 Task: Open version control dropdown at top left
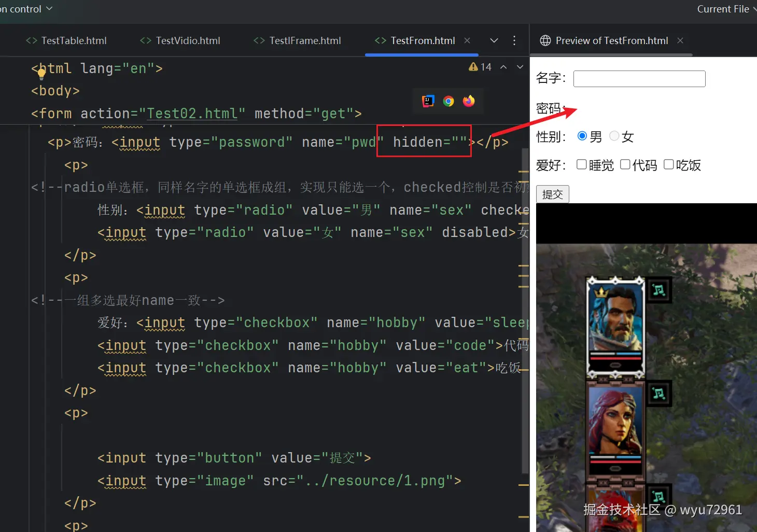pyautogui.click(x=26, y=9)
